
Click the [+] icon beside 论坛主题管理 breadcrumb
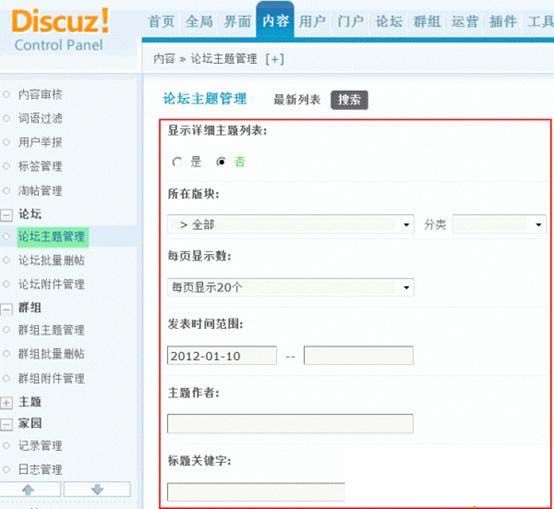pos(275,59)
